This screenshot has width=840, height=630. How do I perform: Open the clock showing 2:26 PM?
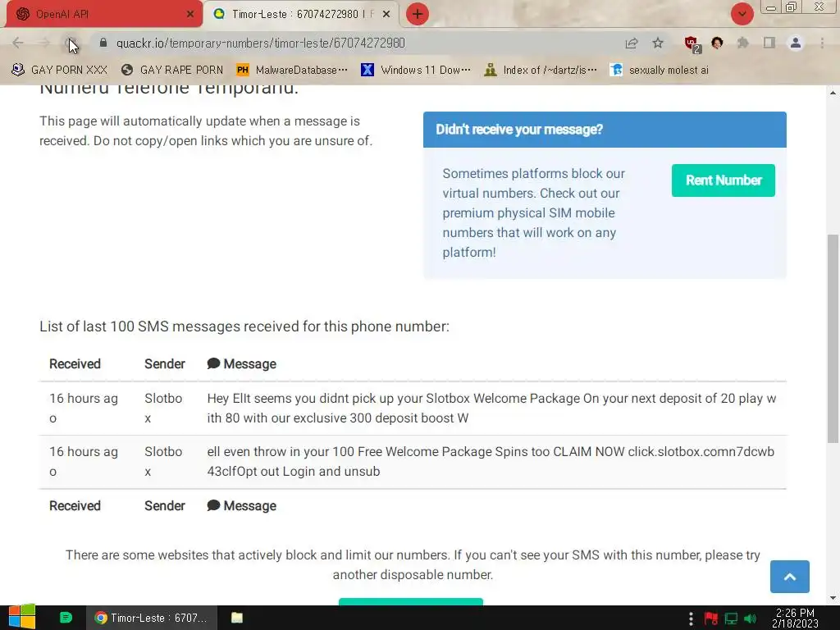795,618
